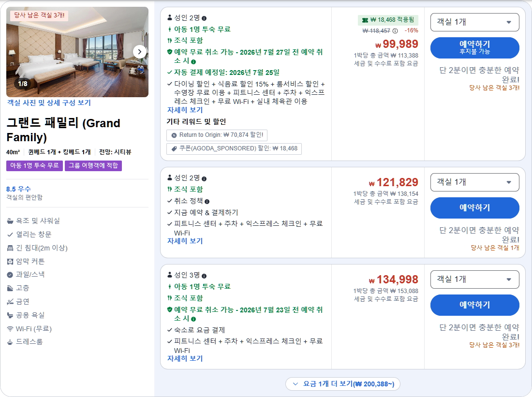Click info icon next to 취소 정책
The image size is (532, 397).
(x=207, y=202)
